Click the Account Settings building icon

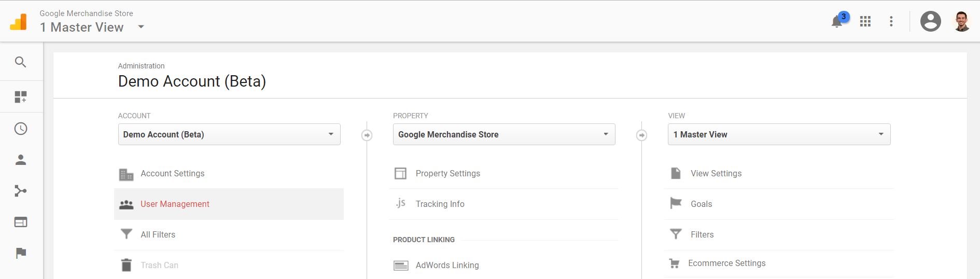(126, 174)
